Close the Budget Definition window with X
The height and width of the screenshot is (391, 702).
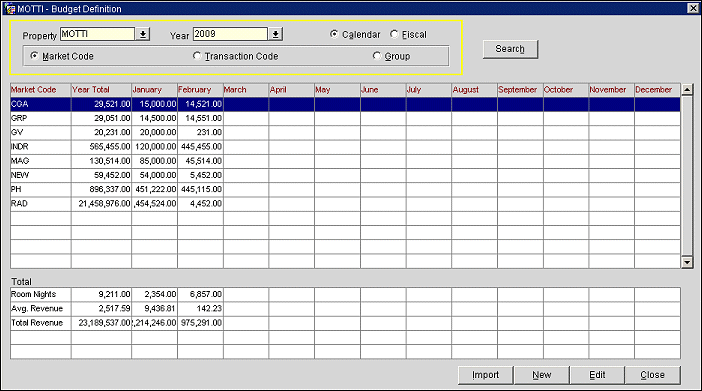(692, 8)
